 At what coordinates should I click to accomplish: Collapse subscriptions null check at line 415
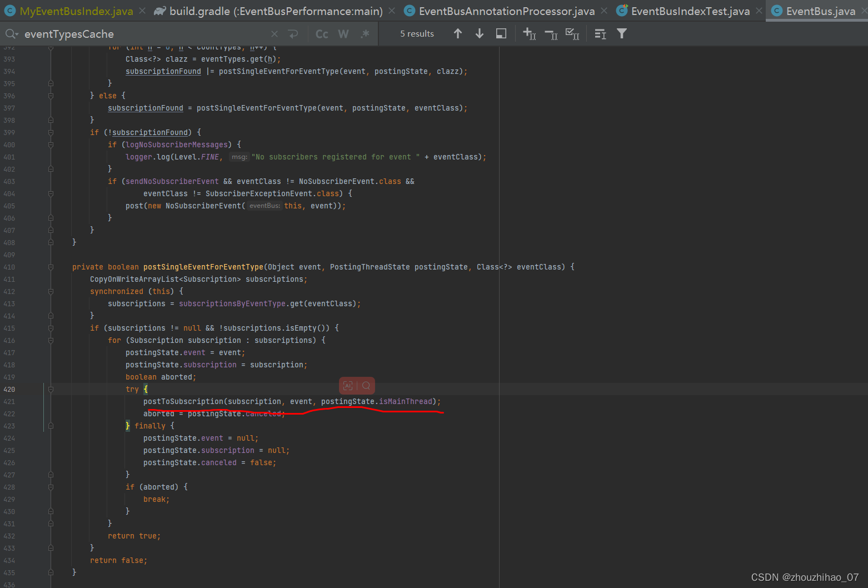pos(51,328)
